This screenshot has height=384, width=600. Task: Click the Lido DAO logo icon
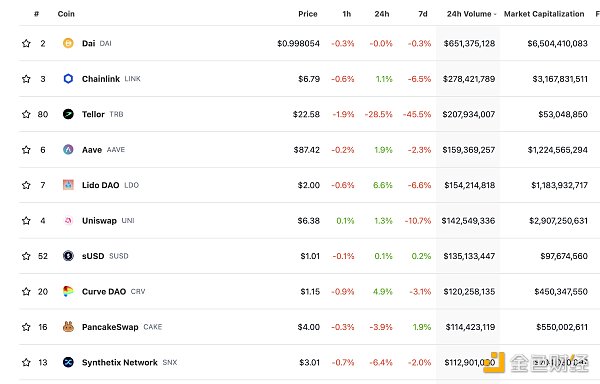coord(68,185)
